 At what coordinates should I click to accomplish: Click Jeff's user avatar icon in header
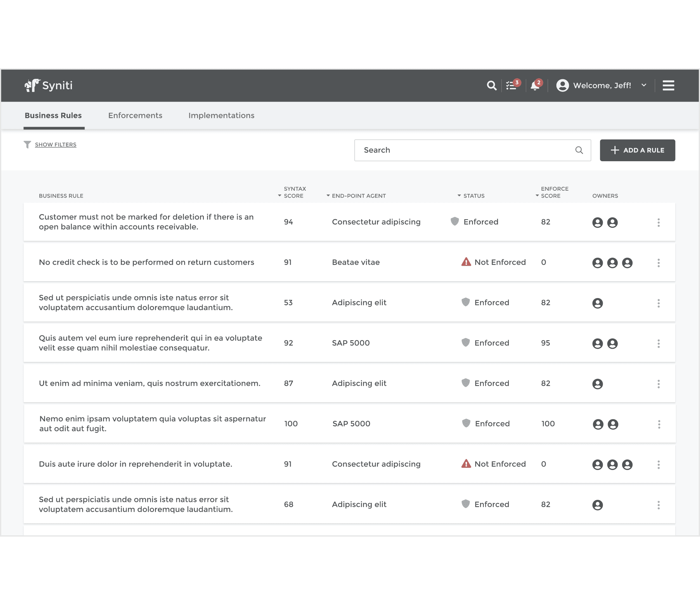tap(562, 86)
